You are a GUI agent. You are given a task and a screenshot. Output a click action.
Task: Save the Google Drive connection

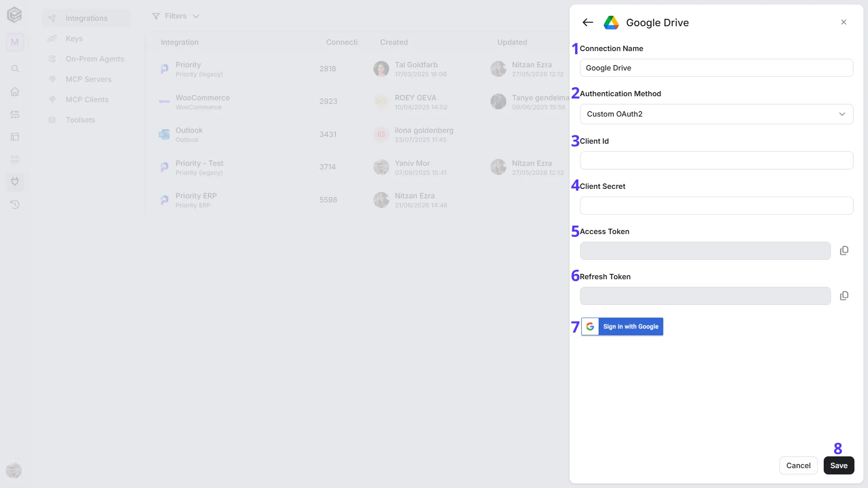[839, 465]
